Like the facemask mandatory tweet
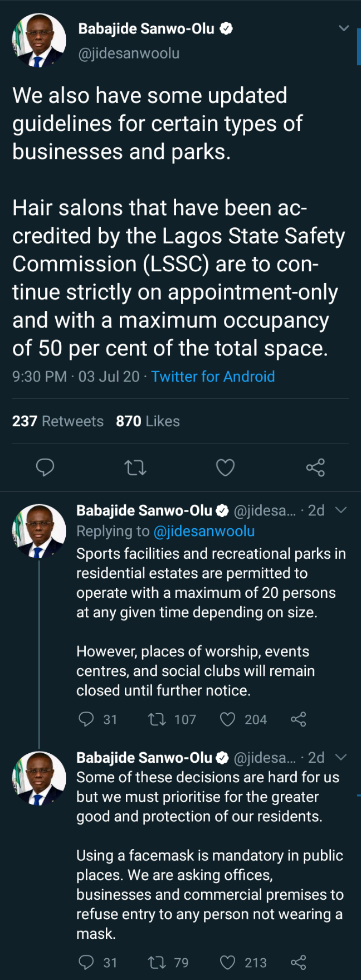 (x=227, y=962)
